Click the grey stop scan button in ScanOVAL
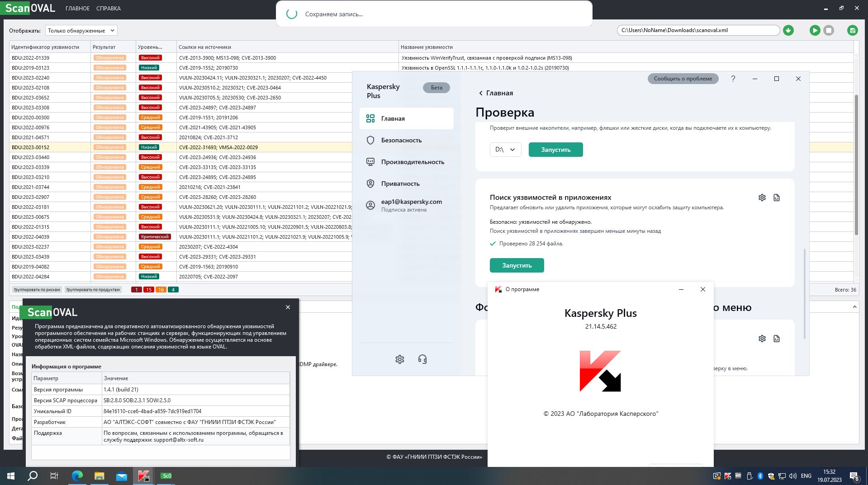Screen dimensions: 868x485 click(x=829, y=30)
